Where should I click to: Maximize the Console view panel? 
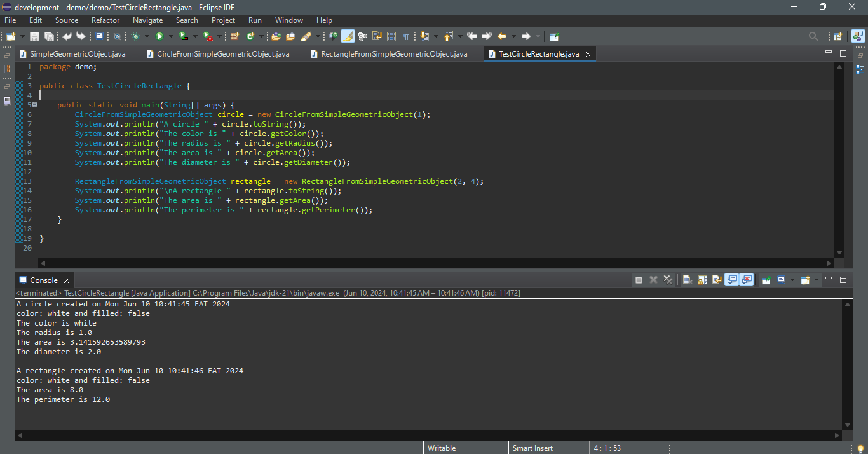coord(843,280)
